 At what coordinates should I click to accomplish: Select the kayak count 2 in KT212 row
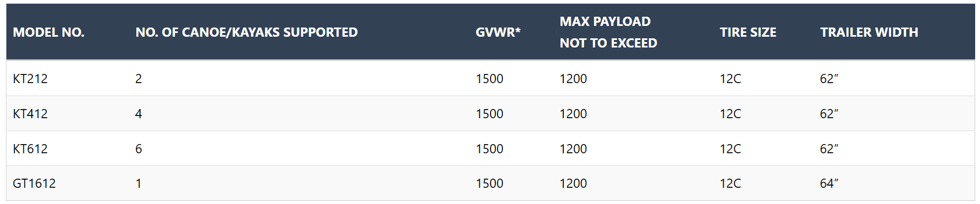(138, 79)
